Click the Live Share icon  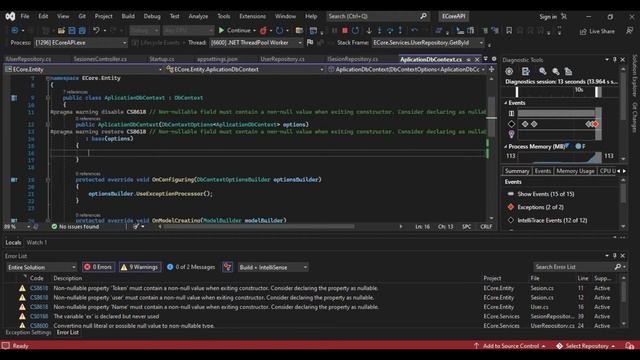pos(583,31)
